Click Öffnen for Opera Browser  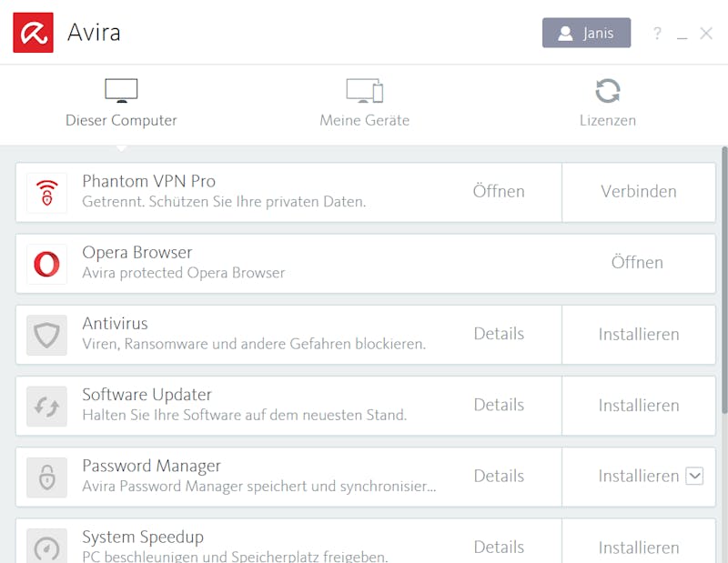(x=637, y=263)
